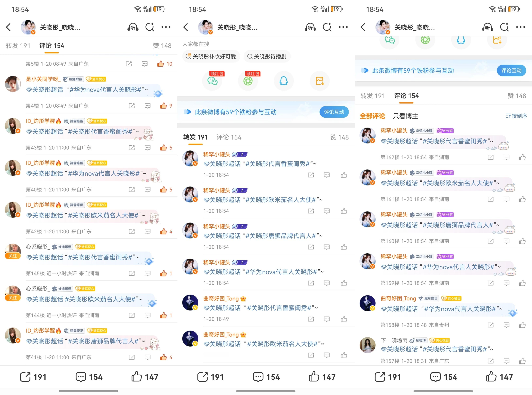The width and height of the screenshot is (532, 395).
Task: Tap Moments share icon with red envelope badge
Action: (x=248, y=81)
